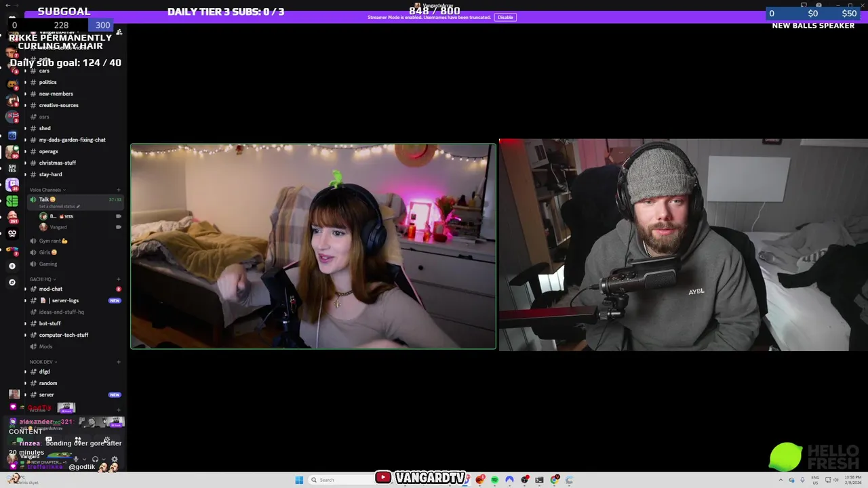Open the green striped server icon
This screenshot has height=488, width=868.
click(12, 201)
